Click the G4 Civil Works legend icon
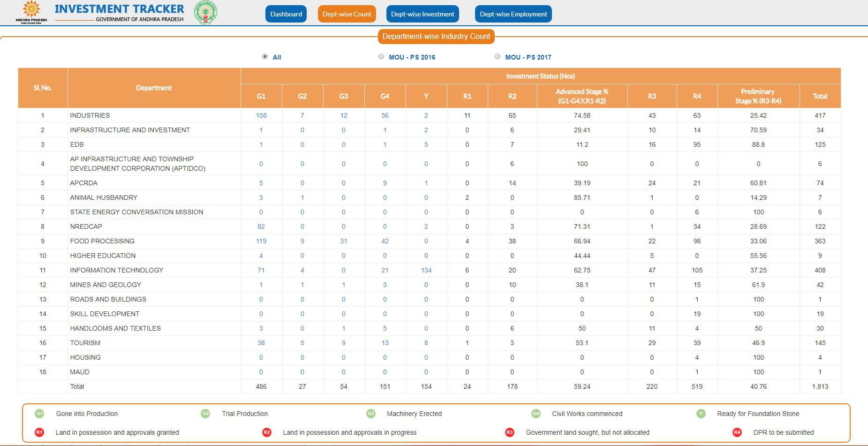868x446 pixels. point(536,414)
